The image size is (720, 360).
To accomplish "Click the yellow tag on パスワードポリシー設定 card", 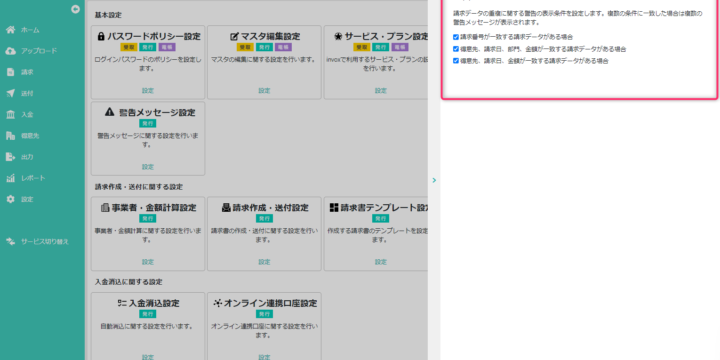I will pos(129,47).
